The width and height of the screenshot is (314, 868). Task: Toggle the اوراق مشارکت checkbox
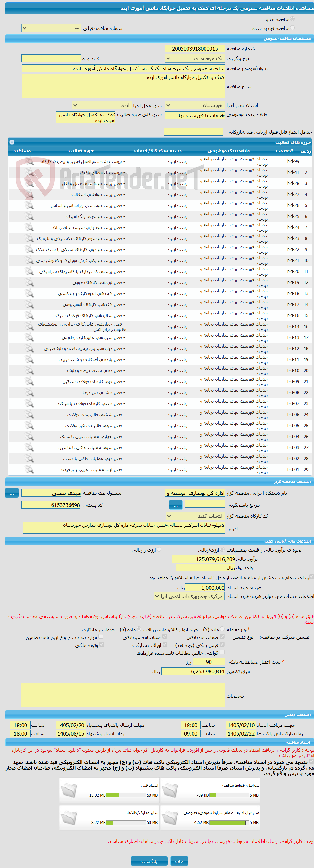[x=165, y=644]
